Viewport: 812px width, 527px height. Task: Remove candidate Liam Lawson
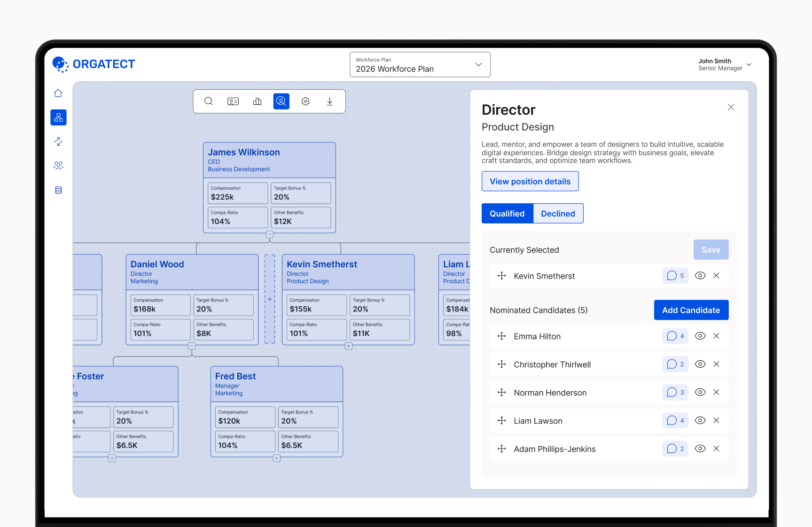click(x=717, y=420)
